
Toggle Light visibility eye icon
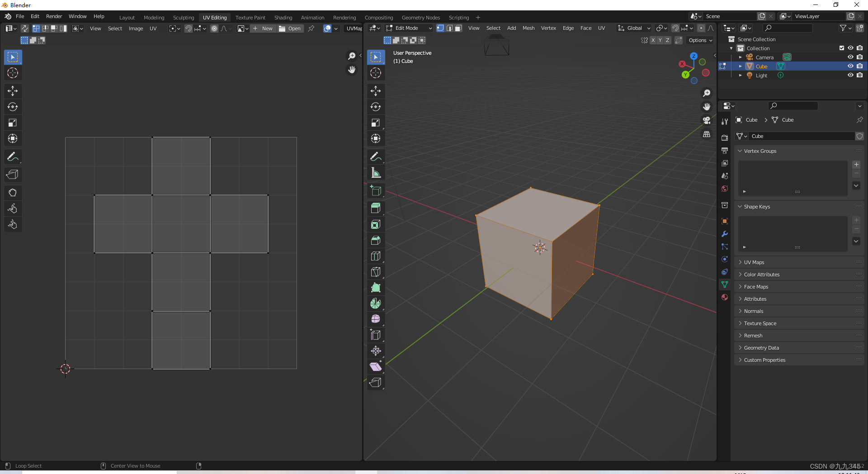coord(850,75)
